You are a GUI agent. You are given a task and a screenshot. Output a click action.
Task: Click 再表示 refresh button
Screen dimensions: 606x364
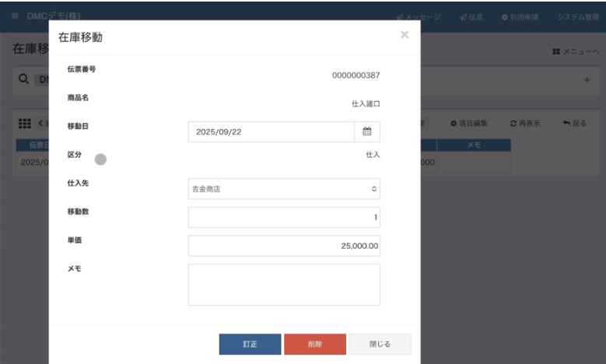coord(525,124)
